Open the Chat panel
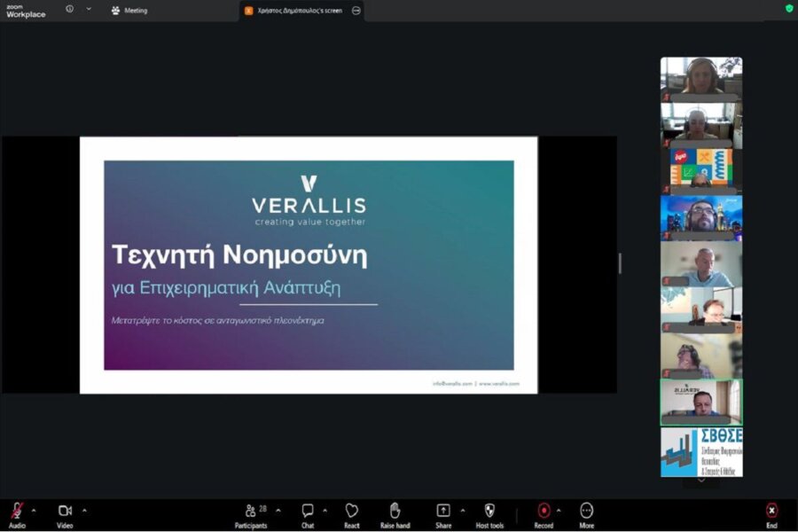798x532 pixels. click(x=308, y=511)
